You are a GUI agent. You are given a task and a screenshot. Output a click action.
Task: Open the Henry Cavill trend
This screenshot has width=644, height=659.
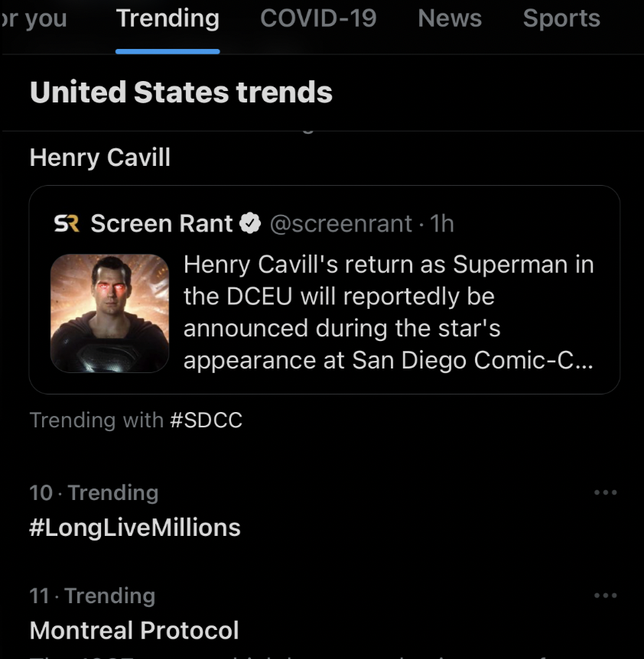99,157
